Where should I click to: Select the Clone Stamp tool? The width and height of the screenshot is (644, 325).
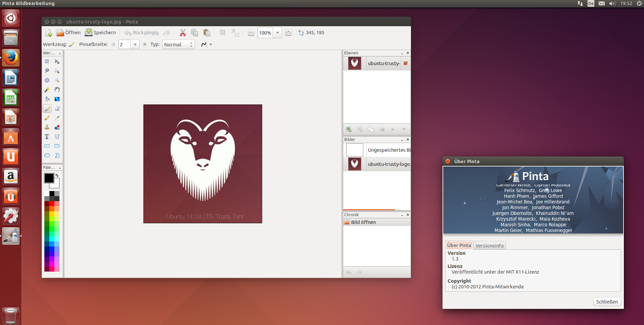tap(47, 127)
